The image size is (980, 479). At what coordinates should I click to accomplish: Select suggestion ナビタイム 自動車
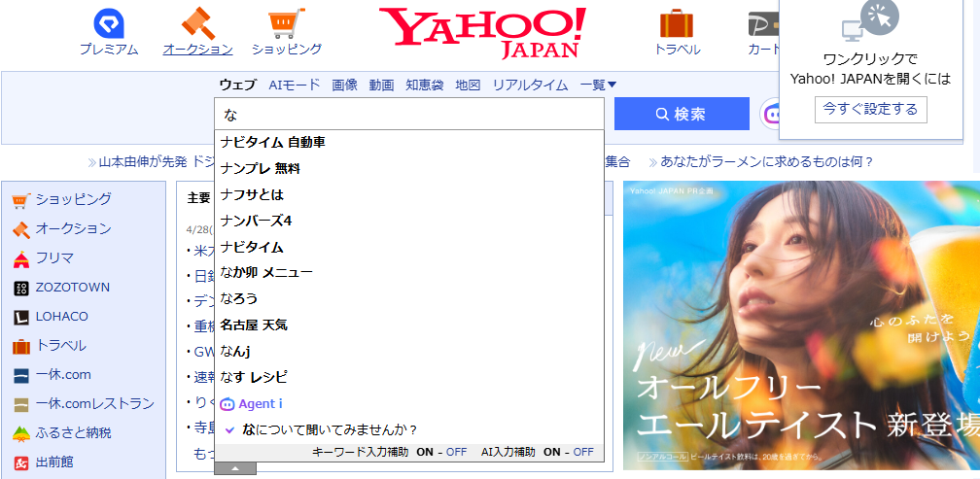click(409, 143)
